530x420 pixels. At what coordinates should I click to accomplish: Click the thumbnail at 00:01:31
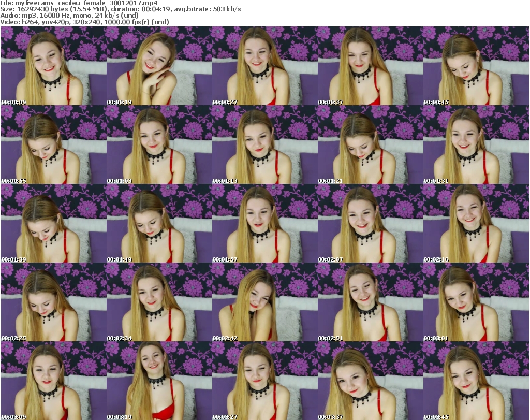pos(475,145)
